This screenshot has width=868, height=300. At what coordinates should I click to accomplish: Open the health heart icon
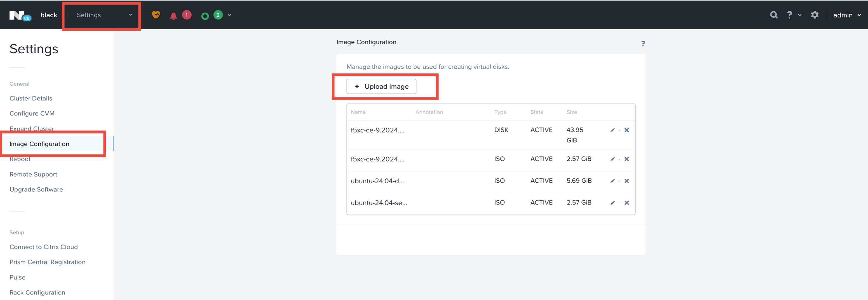(x=156, y=15)
